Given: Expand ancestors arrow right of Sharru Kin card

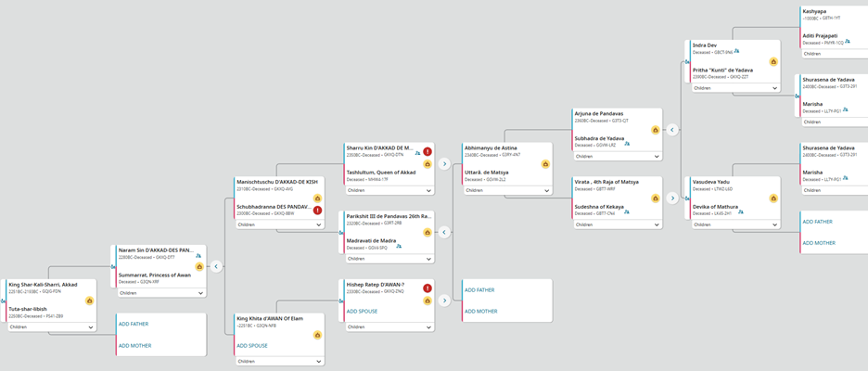Looking at the screenshot, I should (x=444, y=163).
